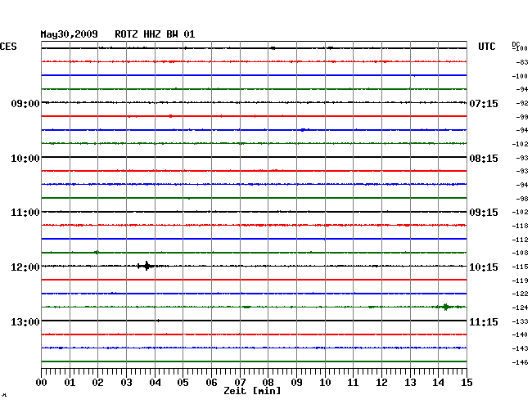Click minute 11 on the time axis
This screenshot has height=404, width=532.
(353, 383)
